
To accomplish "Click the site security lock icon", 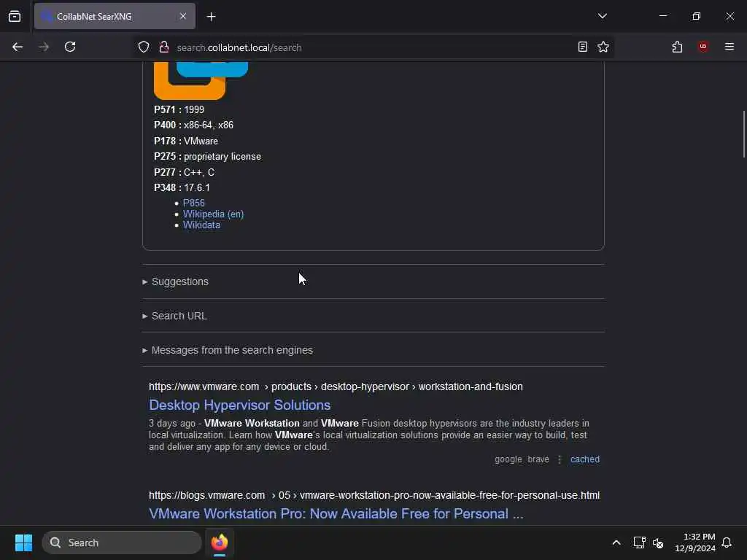I will pos(164,47).
